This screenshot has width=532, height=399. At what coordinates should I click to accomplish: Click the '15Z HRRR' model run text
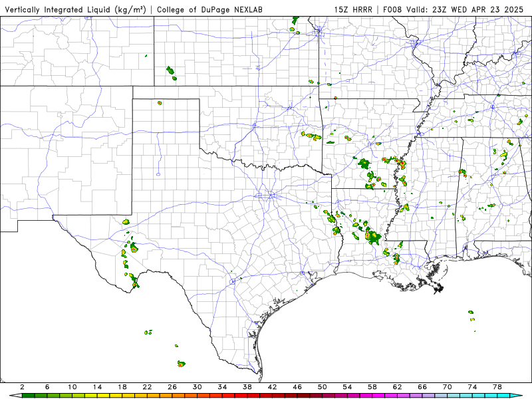(x=353, y=9)
